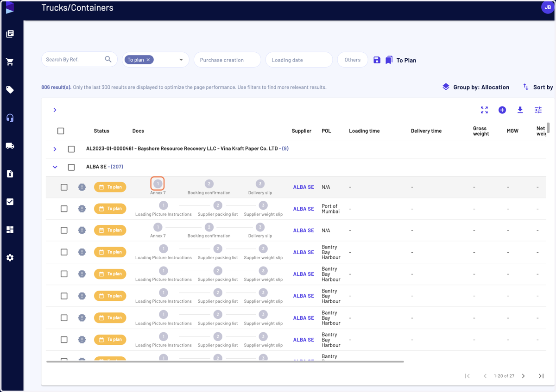
Task: Click the alert badge in Port of Mumbai row
Action: tap(82, 209)
